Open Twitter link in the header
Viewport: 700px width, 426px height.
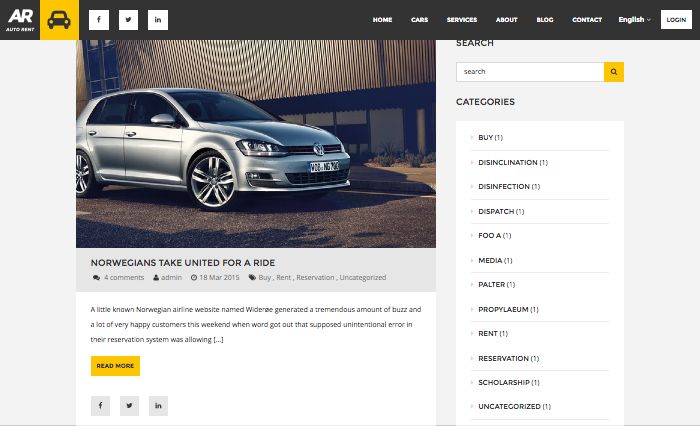(x=128, y=20)
